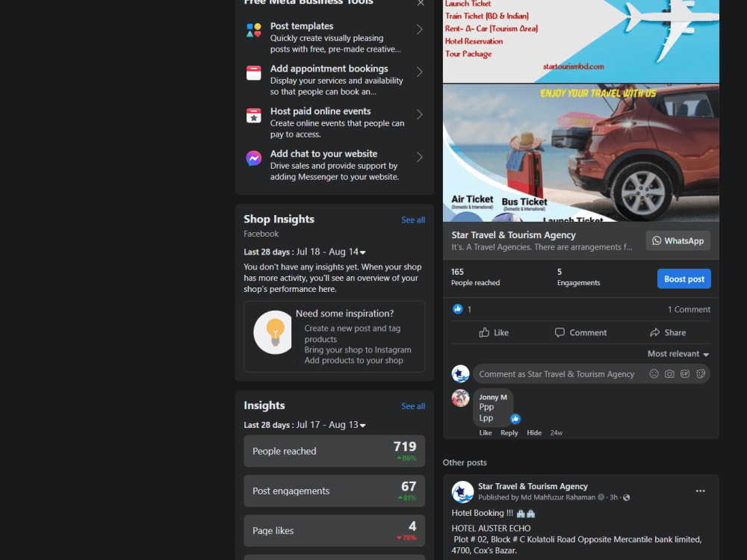Click Comment button on the post
Screen dimensions: 747x560
(x=580, y=332)
